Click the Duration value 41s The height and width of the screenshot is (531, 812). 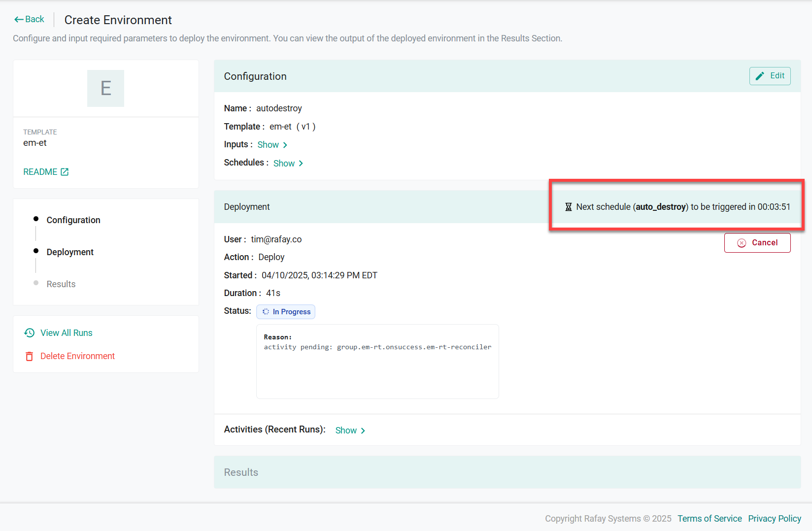coord(273,293)
